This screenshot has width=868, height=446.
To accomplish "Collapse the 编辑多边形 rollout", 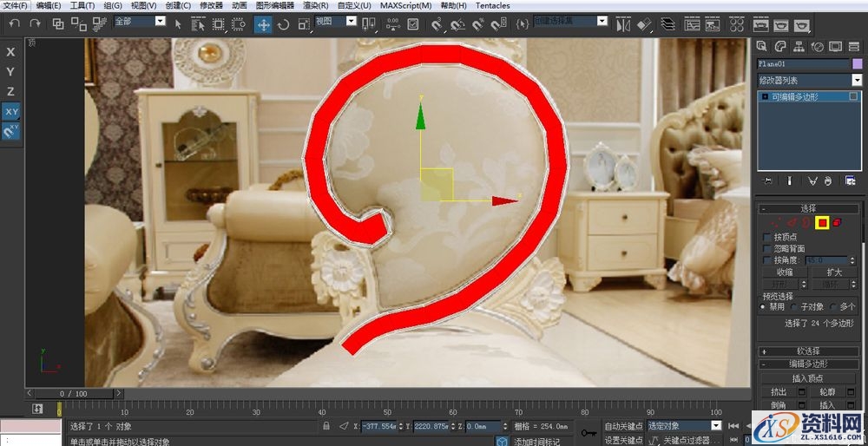I will [808, 364].
